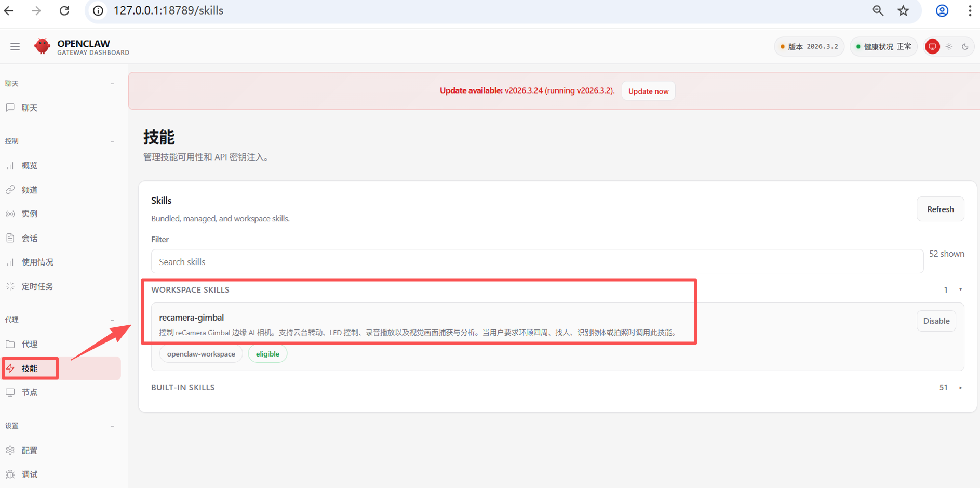The height and width of the screenshot is (488, 980).
Task: Switch to light theme sun icon
Action: (x=949, y=47)
